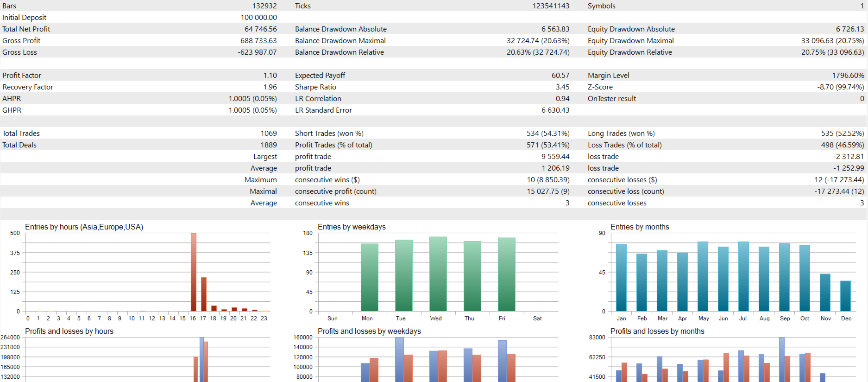Image resolution: width=868 pixels, height=382 pixels.
Task: Click the Initial Deposit value 100 000.00
Action: click(x=258, y=17)
